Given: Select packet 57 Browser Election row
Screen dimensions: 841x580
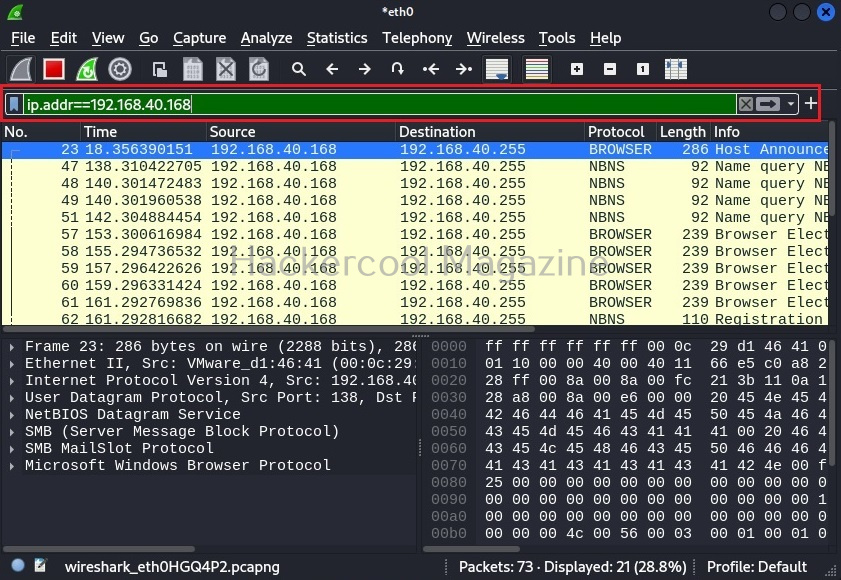Looking at the screenshot, I should tap(415, 234).
